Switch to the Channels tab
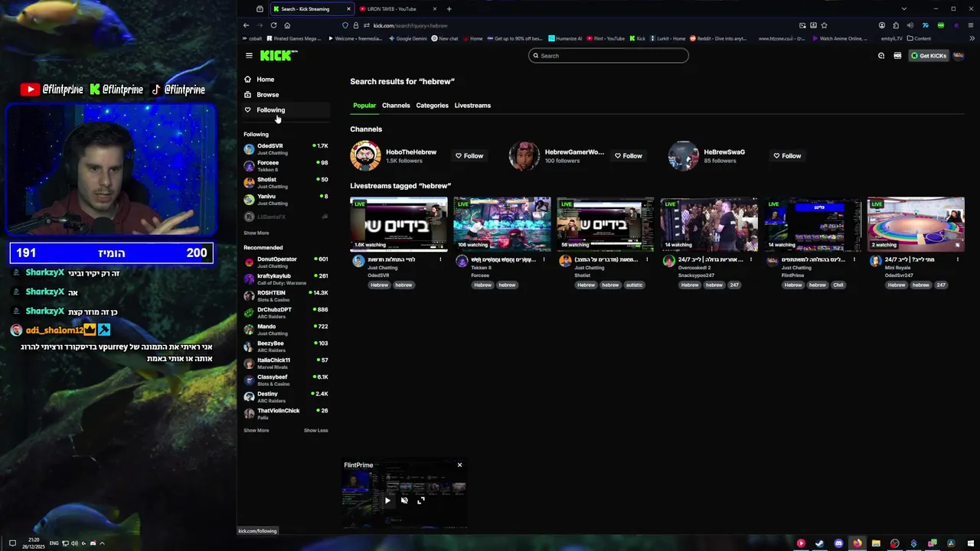The width and height of the screenshot is (980, 551). click(x=396, y=106)
